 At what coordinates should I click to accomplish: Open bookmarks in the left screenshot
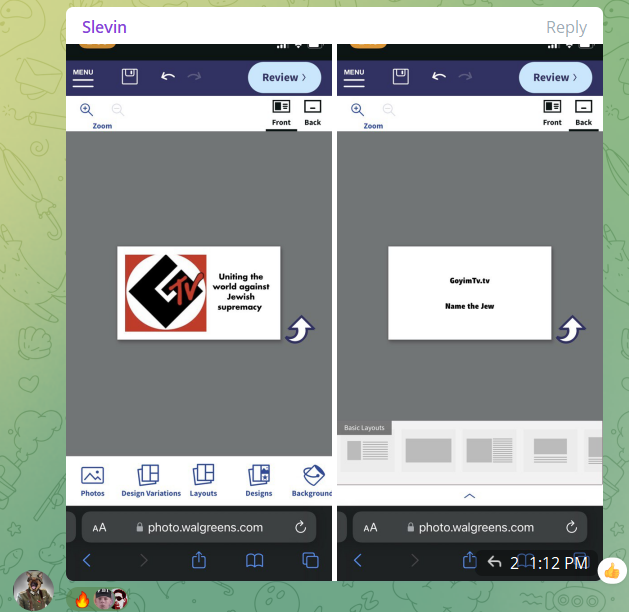255,560
